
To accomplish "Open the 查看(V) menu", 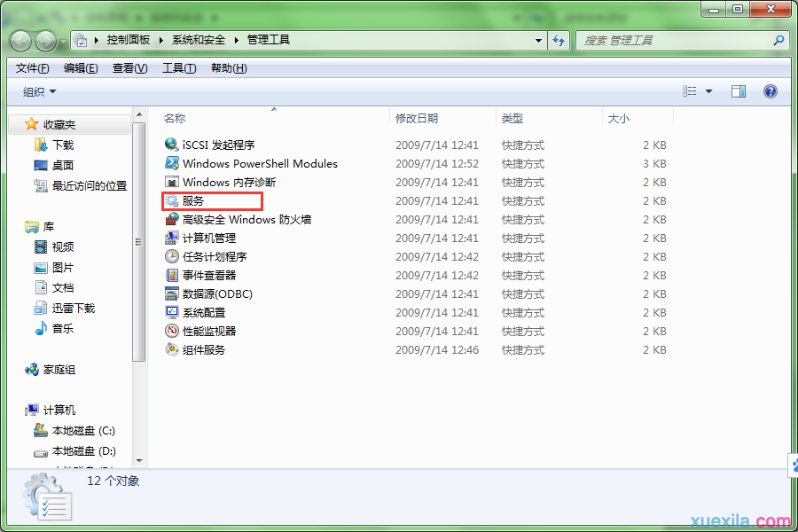I will (129, 68).
